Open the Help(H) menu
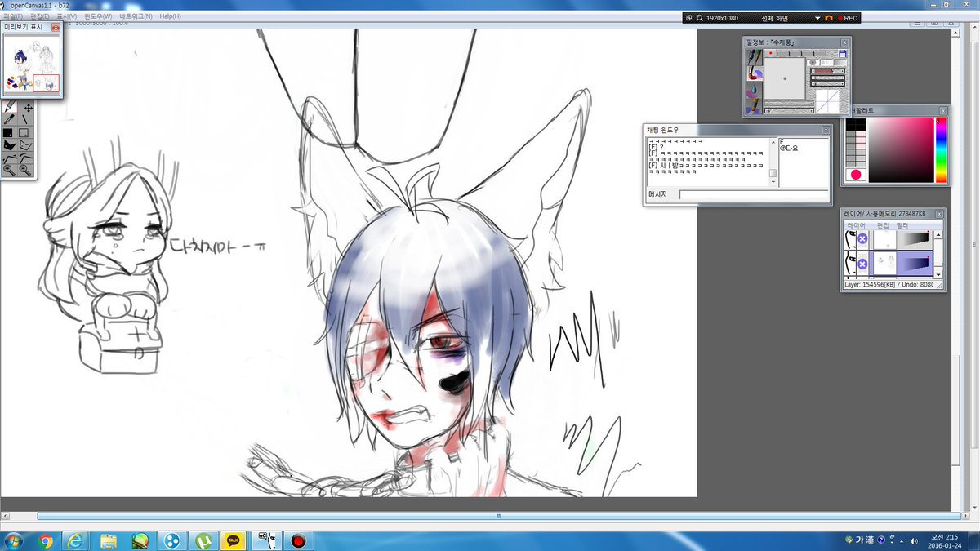This screenshot has height=551, width=980. 171,16
